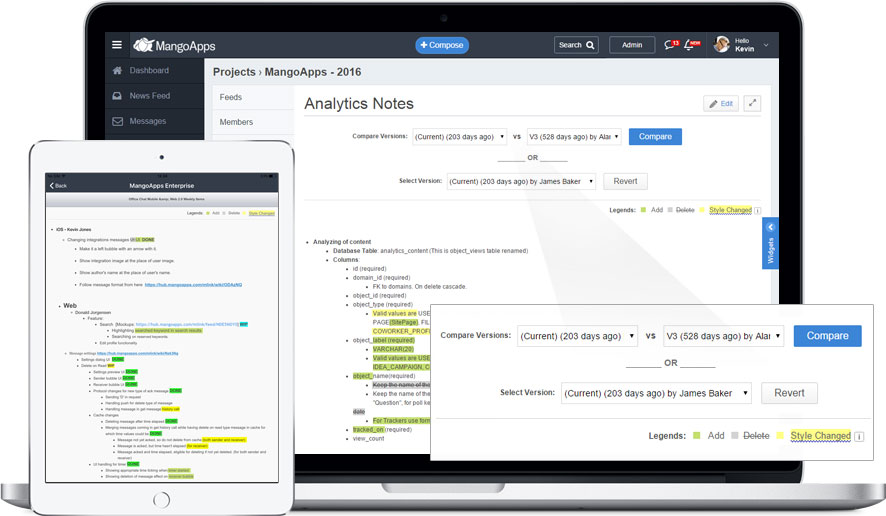The width and height of the screenshot is (886, 516).
Task: Click the News Feed icon
Action: coord(117,96)
